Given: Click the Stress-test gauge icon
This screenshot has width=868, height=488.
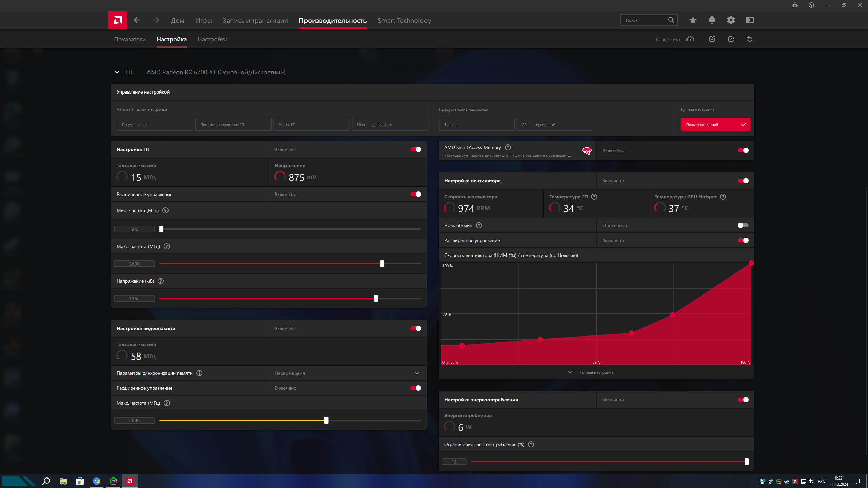Looking at the screenshot, I should (x=690, y=39).
